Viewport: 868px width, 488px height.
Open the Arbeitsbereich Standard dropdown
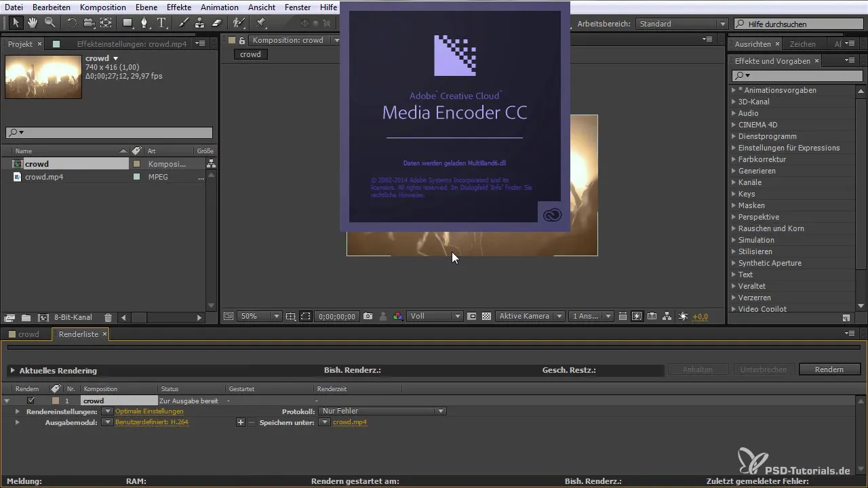click(x=682, y=24)
